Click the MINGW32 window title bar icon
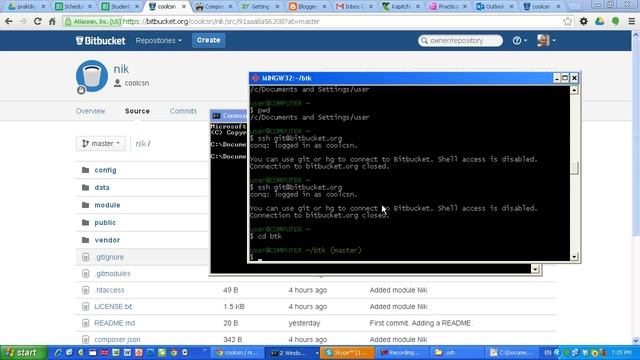Screen dimensions: 640x360 pyautogui.click(x=256, y=78)
